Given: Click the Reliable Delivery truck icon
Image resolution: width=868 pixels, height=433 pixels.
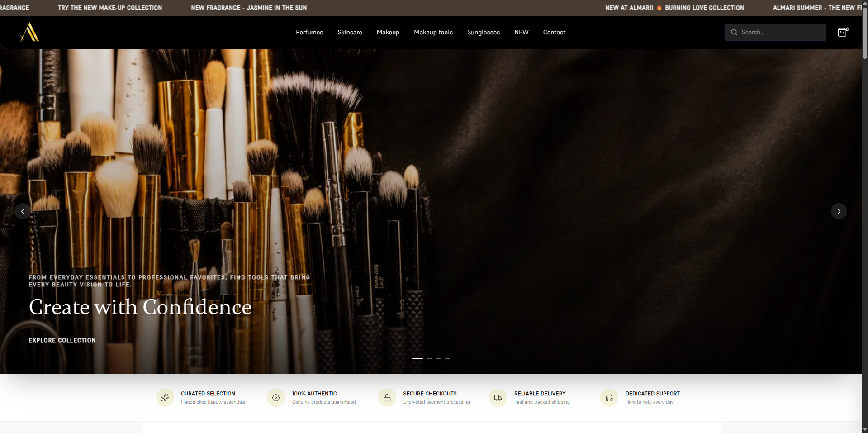Looking at the screenshot, I should (498, 398).
